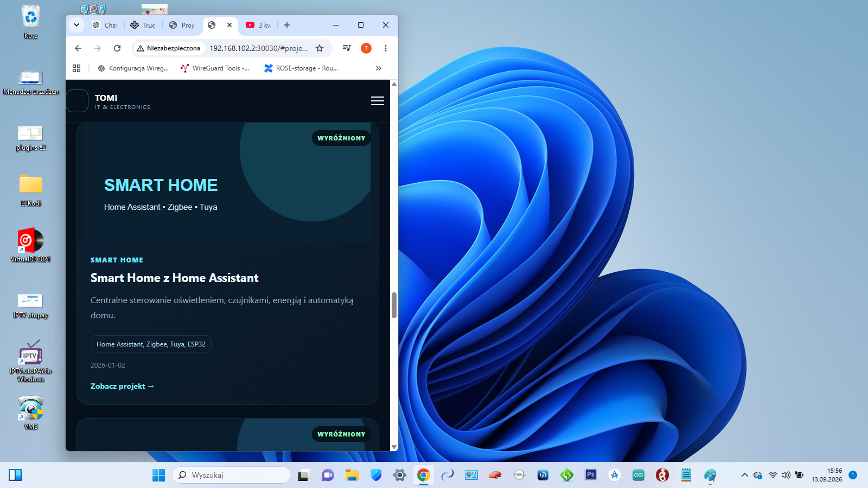Viewport: 868px width, 488px height.
Task: Go back to the previous page in Chrome
Action: 78,48
